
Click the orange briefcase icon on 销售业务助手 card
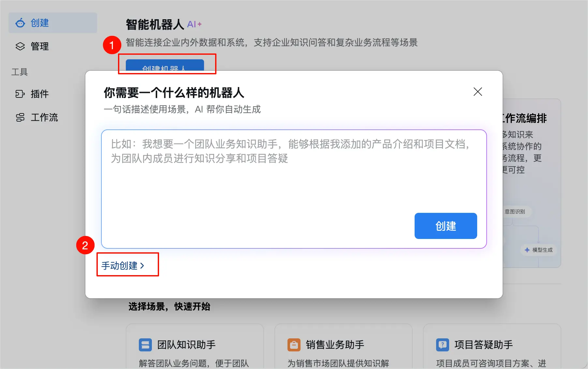pos(294,345)
